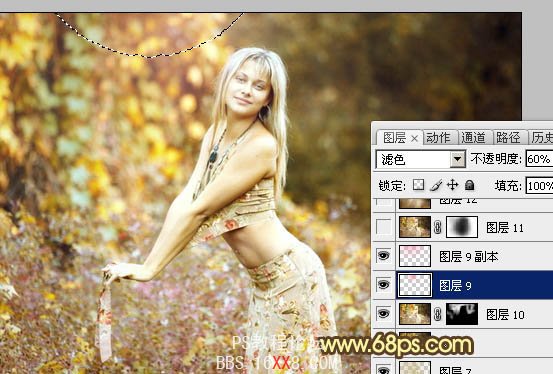The width and height of the screenshot is (553, 374).
Task: Click the mask link chain on 图层 11
Action: pos(438,228)
